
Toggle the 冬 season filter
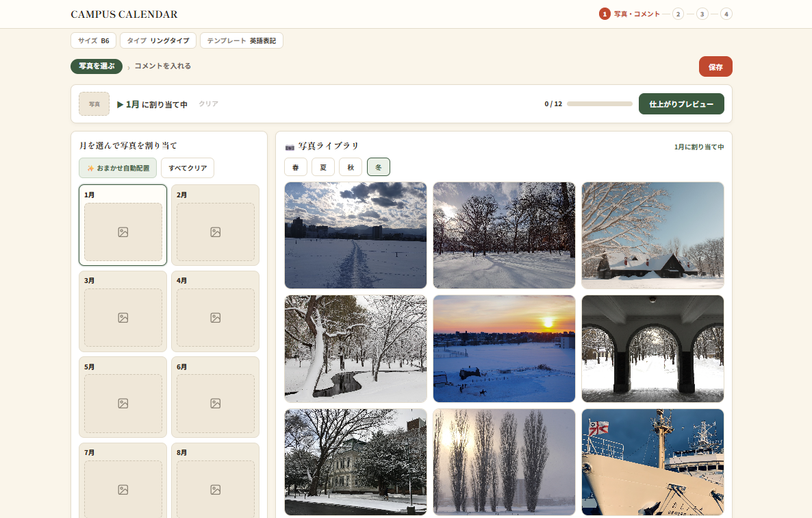point(379,167)
